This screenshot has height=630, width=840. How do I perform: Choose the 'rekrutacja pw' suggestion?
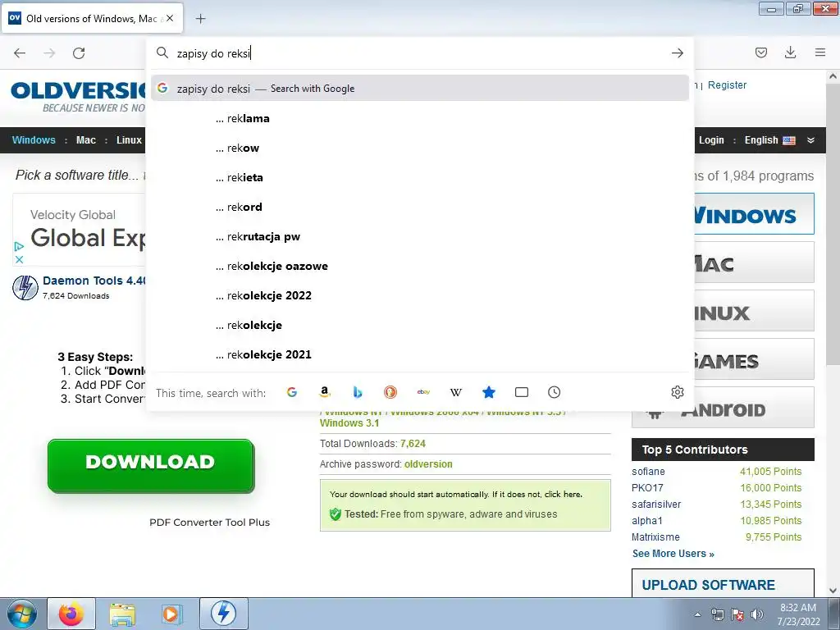point(420,236)
